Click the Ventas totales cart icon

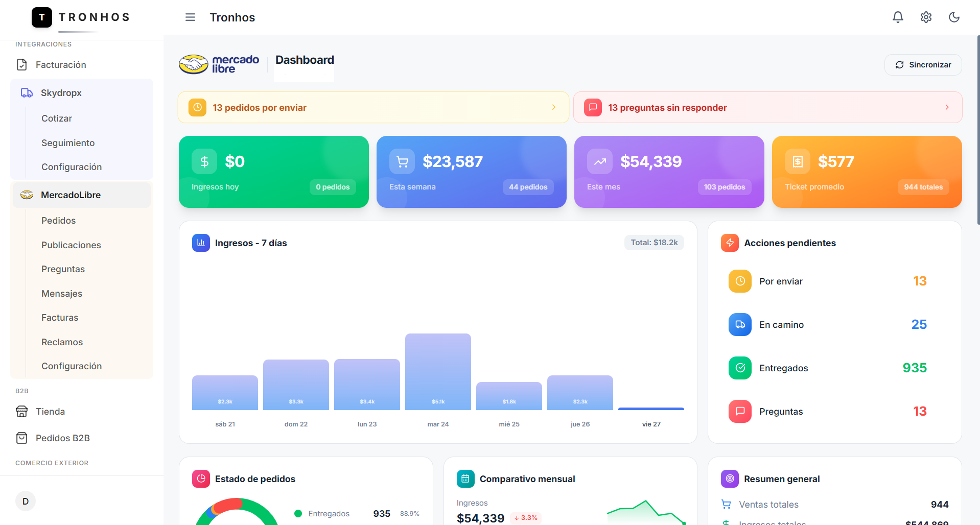pyautogui.click(x=726, y=505)
